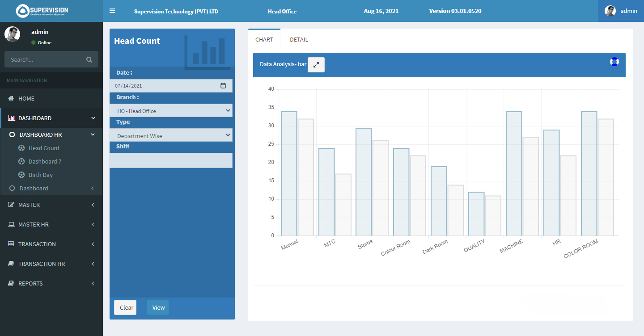644x336 pixels.
Task: Go to HOME in the navigation
Action: [26, 98]
